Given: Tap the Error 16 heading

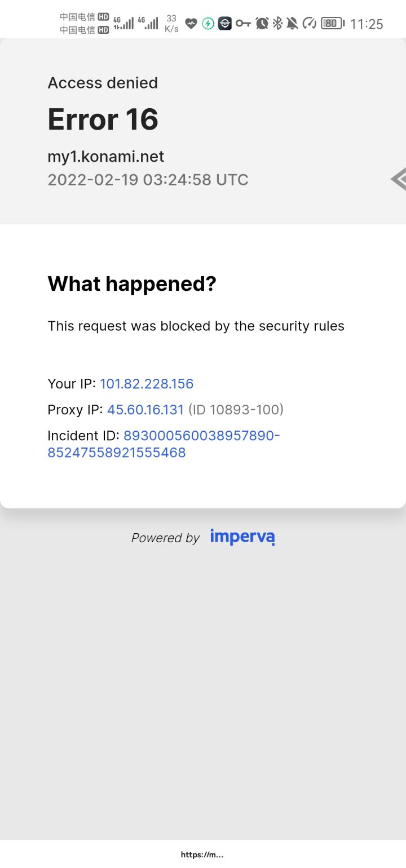Looking at the screenshot, I should [103, 119].
